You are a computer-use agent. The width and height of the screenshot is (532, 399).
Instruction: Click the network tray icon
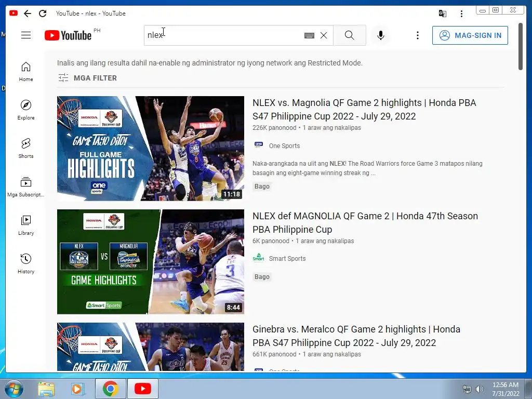click(467, 389)
